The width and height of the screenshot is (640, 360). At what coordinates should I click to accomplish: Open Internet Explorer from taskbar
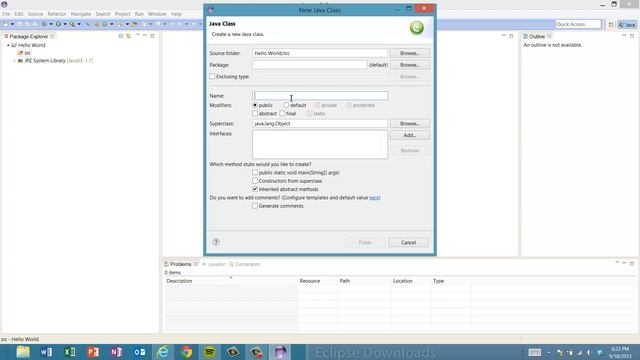click(163, 352)
